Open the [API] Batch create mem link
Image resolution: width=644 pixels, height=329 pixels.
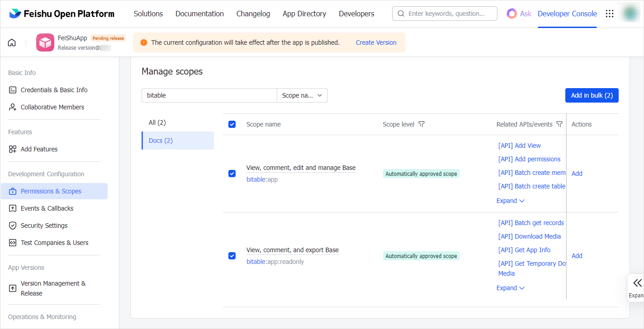tap(532, 173)
